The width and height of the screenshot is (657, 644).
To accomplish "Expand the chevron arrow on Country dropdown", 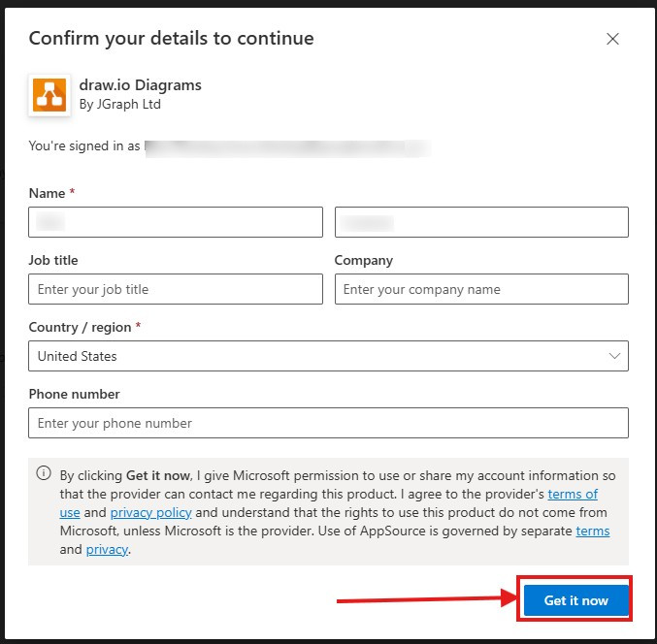I will click(x=614, y=356).
